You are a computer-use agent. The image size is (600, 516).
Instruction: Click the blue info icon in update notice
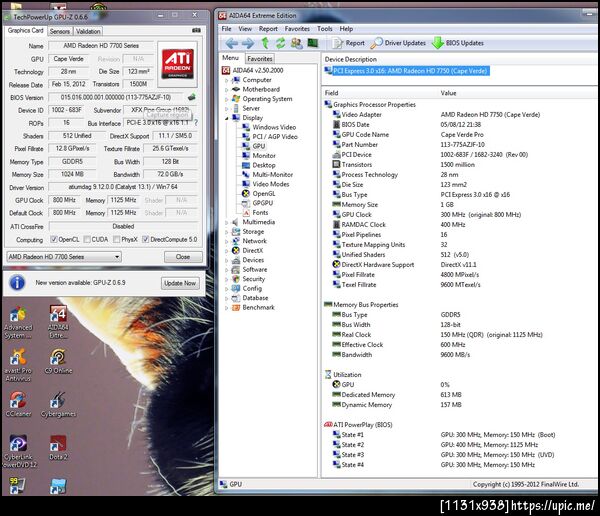(x=17, y=283)
